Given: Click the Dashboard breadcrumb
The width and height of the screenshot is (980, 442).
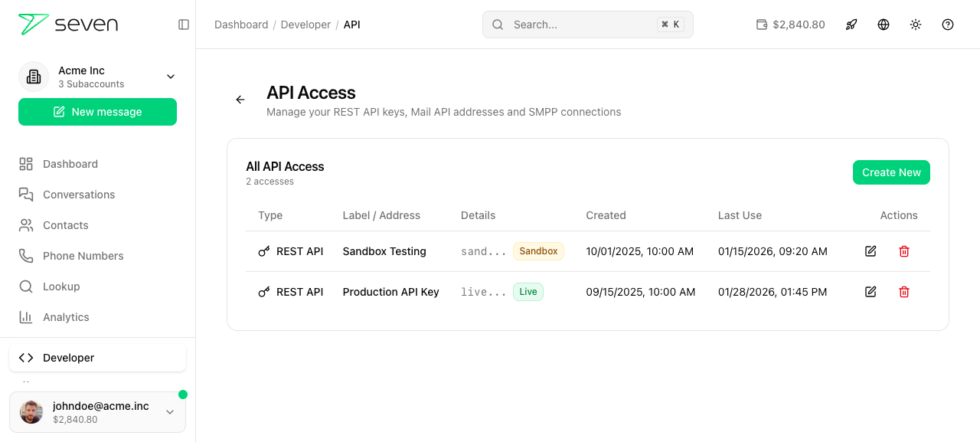Looking at the screenshot, I should point(241,25).
